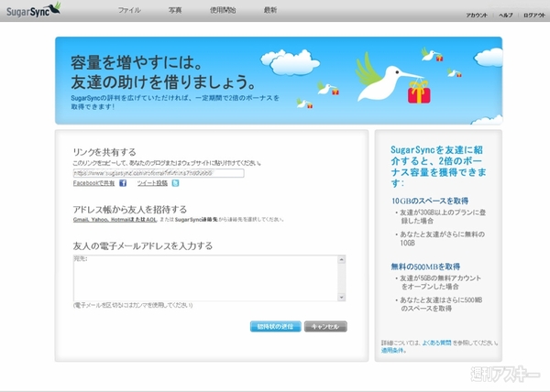This screenshot has width=550, height=392.
Task: Click the SugarSync logo
Action: 34,10
